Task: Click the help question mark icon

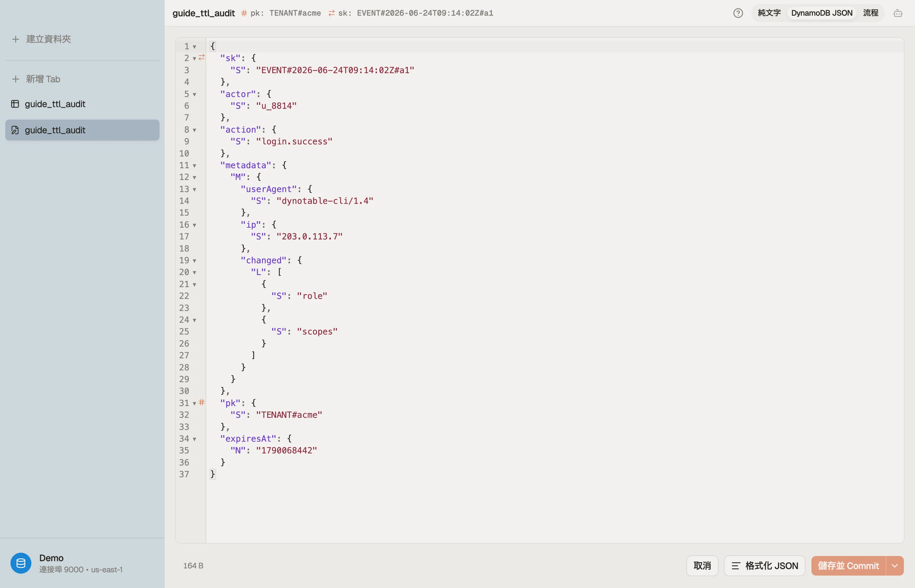Action: 738,13
